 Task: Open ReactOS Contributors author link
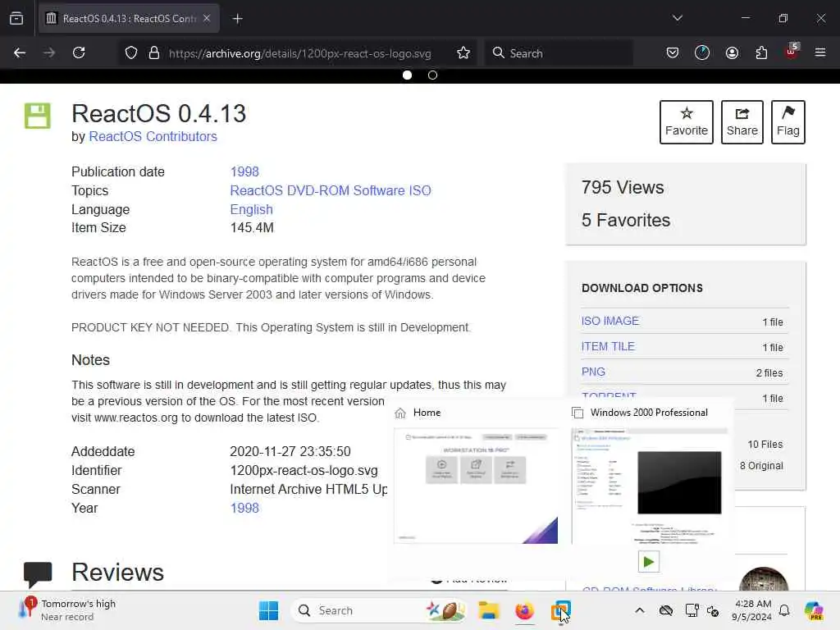pos(153,137)
